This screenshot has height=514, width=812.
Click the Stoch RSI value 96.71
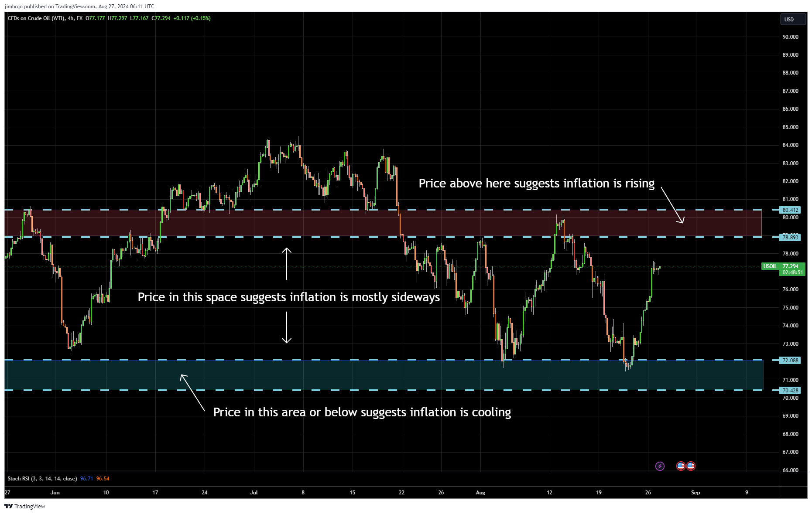87,479
